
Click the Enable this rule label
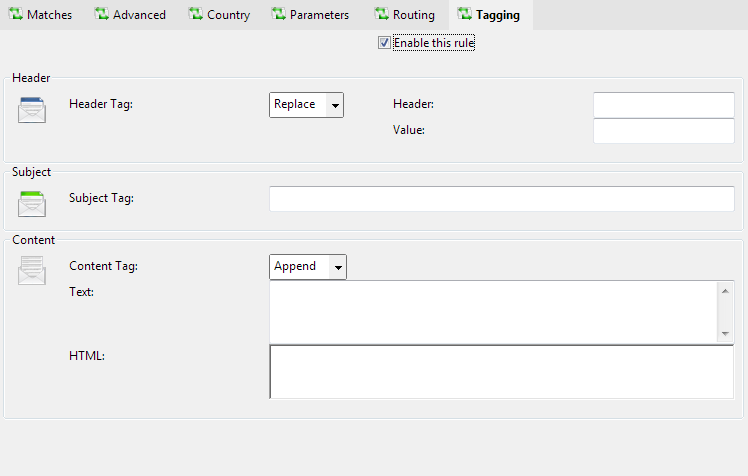[x=434, y=43]
